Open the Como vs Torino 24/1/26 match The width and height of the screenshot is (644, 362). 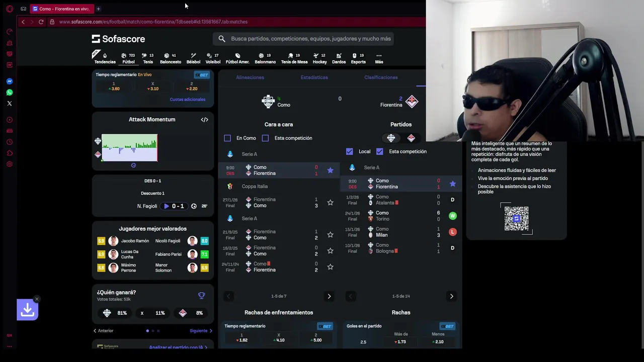401,216
